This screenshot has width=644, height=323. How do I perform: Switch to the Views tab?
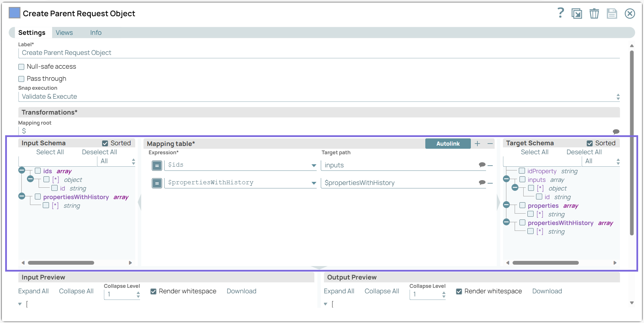(64, 32)
